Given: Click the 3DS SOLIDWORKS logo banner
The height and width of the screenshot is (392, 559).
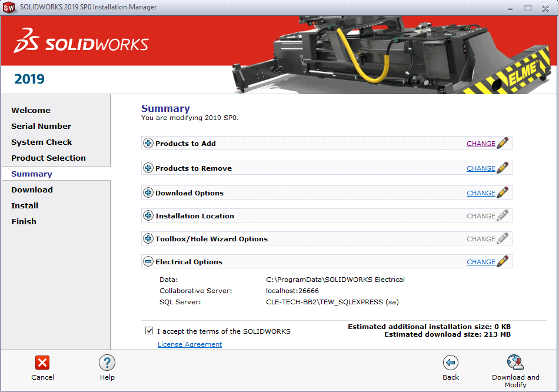Looking at the screenshot, I should (81, 41).
